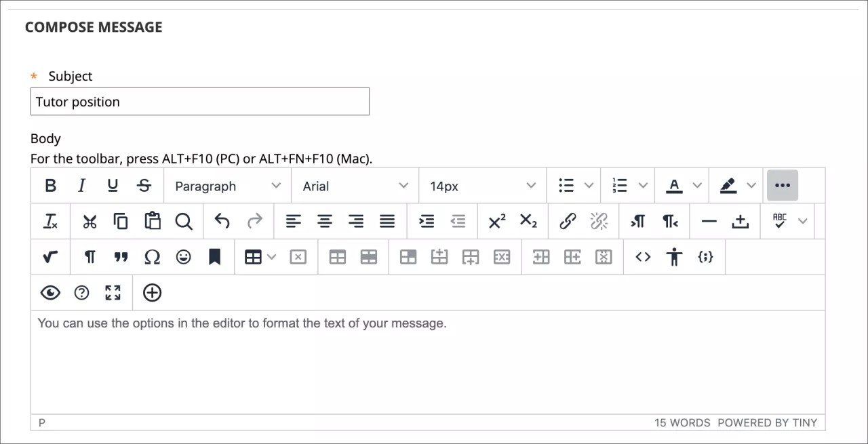Insert a superscript

496,221
